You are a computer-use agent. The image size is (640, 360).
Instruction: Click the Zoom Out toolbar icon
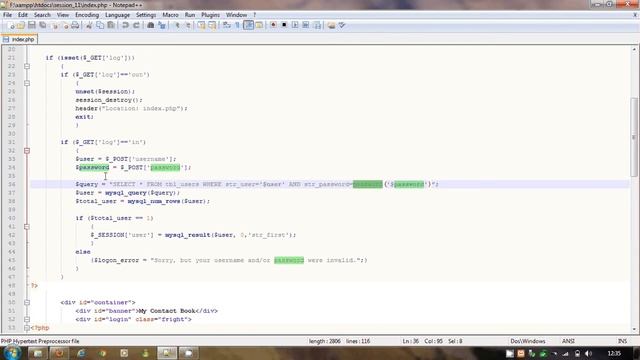pyautogui.click(x=188, y=25)
